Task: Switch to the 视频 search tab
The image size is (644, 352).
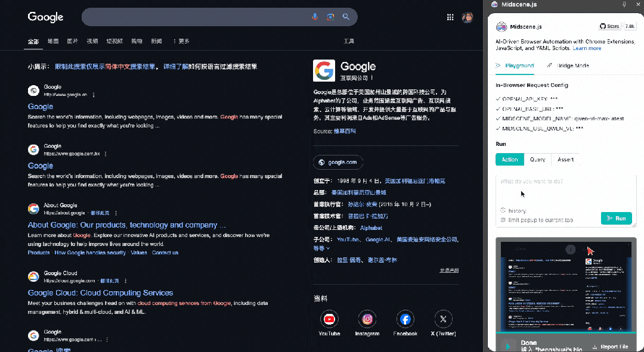Action: 92,41
